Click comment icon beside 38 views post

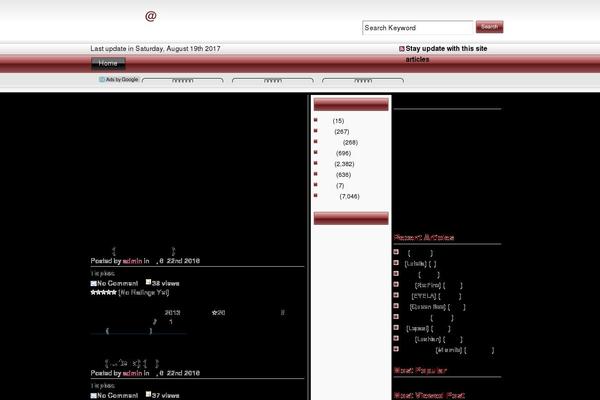click(93, 284)
